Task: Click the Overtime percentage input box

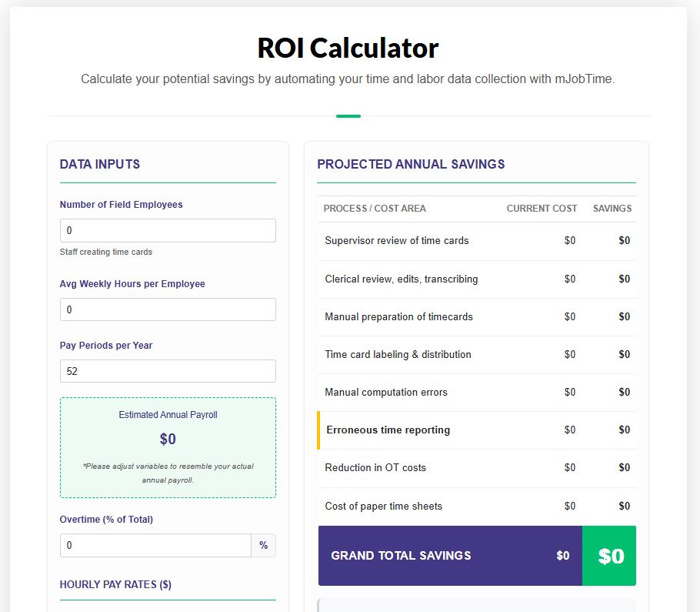Action: click(x=154, y=545)
